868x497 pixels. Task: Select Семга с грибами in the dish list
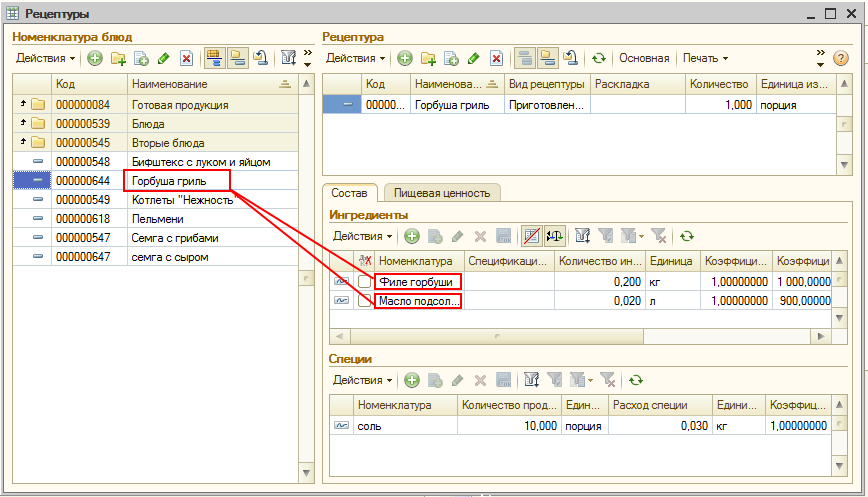175,238
